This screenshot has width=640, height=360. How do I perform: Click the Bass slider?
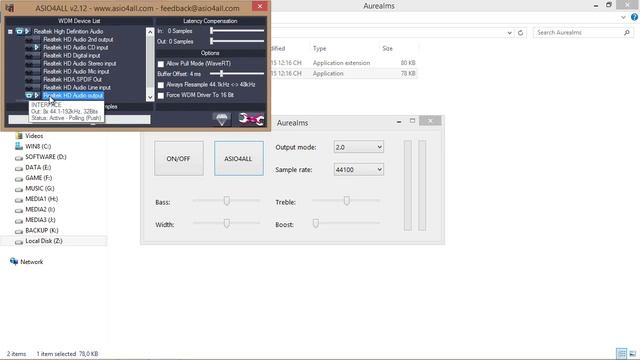[226, 200]
